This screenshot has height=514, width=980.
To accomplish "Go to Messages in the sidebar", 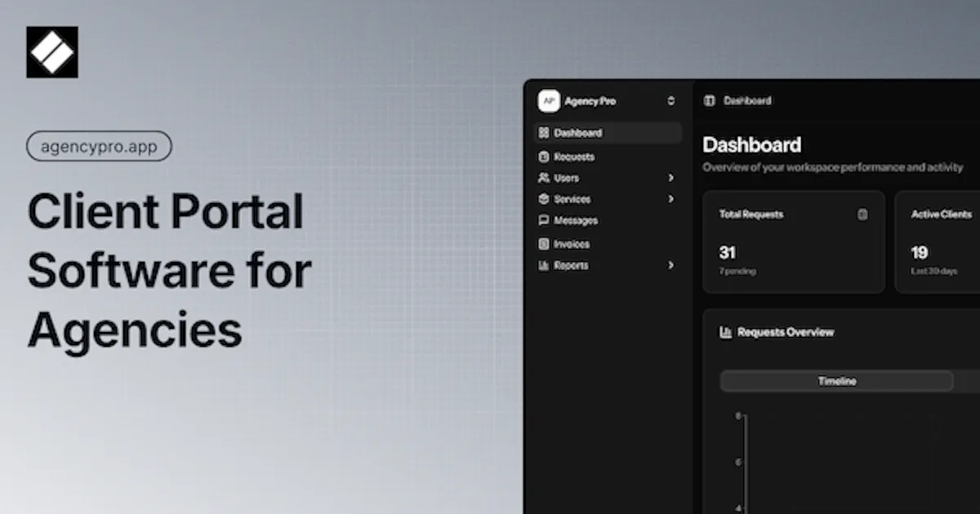I will click(x=608, y=220).
